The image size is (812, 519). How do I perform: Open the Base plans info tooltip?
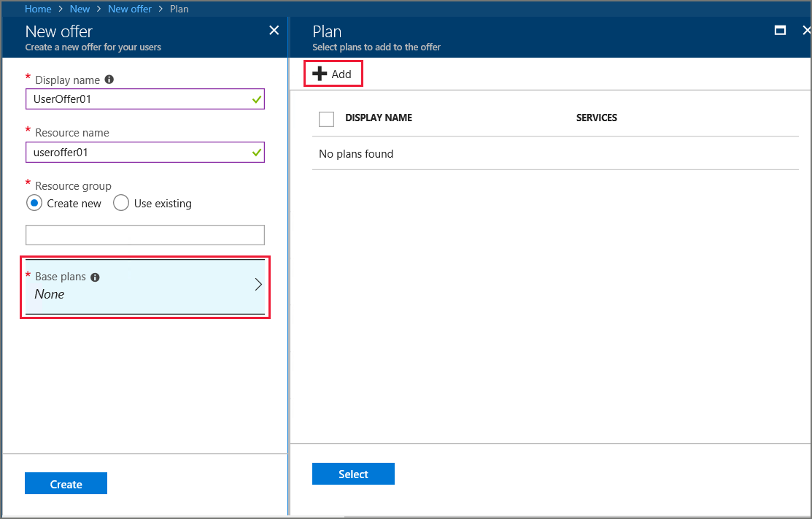tap(95, 277)
